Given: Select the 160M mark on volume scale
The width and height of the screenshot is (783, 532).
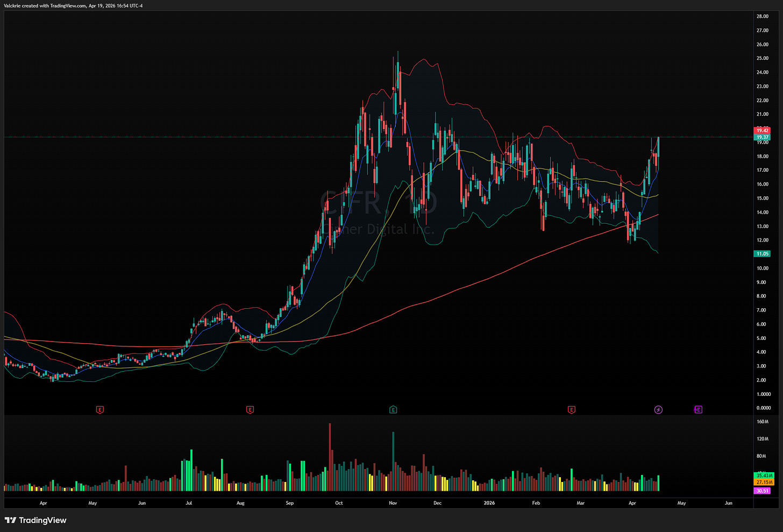Looking at the screenshot, I should 762,422.
